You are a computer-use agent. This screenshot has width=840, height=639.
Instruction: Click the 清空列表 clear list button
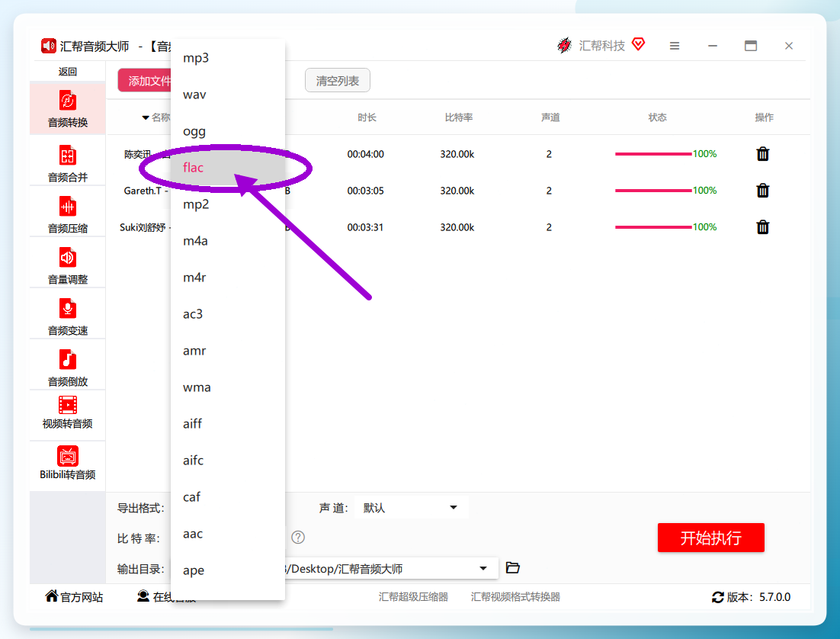tap(338, 80)
